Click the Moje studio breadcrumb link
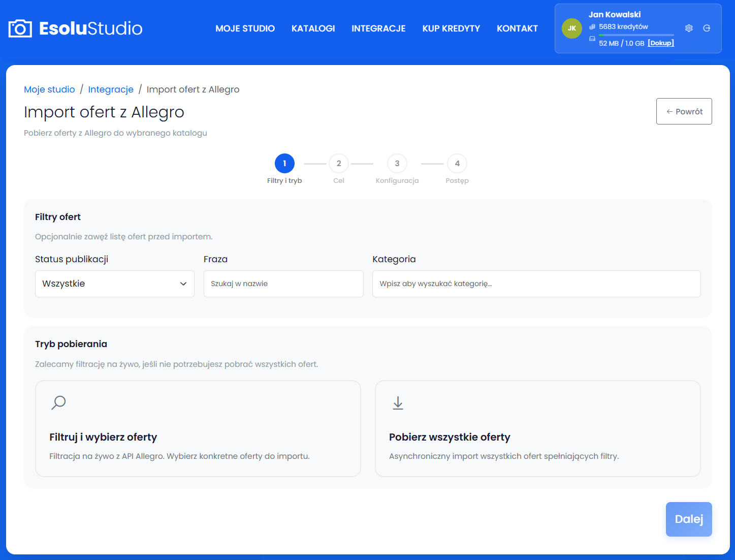 coord(49,89)
